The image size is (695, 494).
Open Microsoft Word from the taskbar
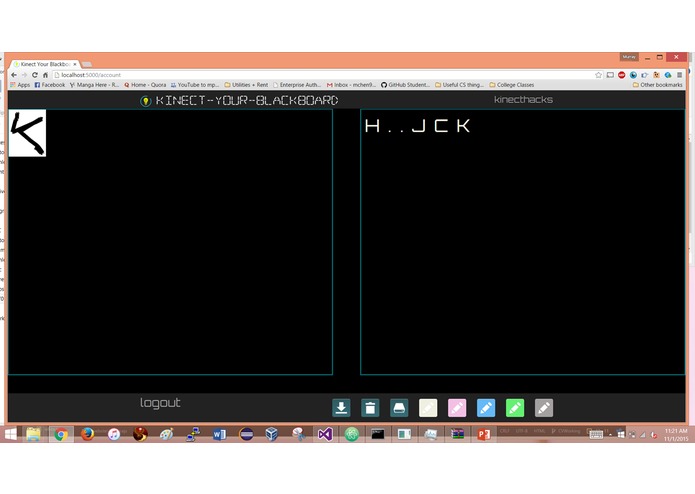click(x=219, y=434)
